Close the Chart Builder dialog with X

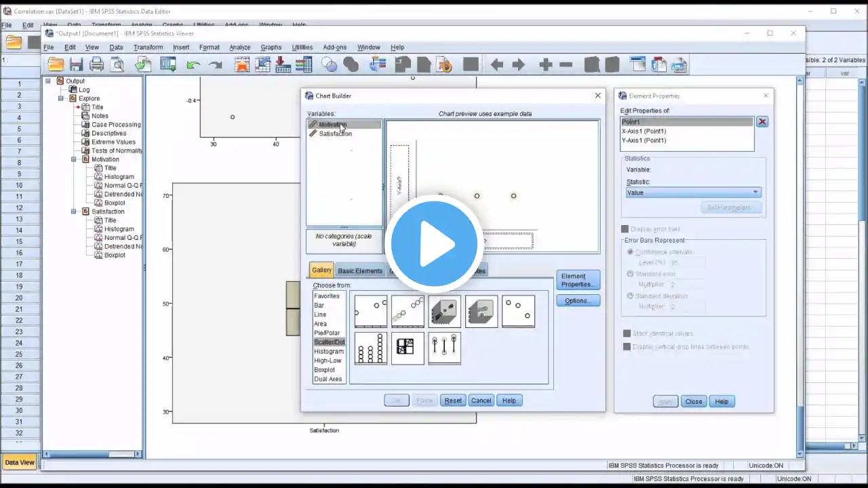597,96
